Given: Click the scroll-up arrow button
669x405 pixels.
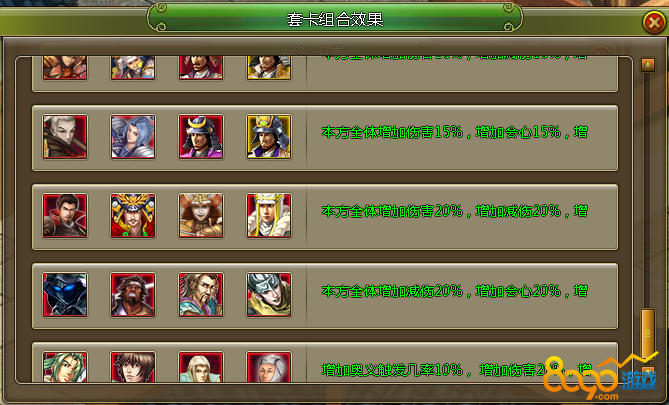Looking at the screenshot, I should tap(648, 65).
